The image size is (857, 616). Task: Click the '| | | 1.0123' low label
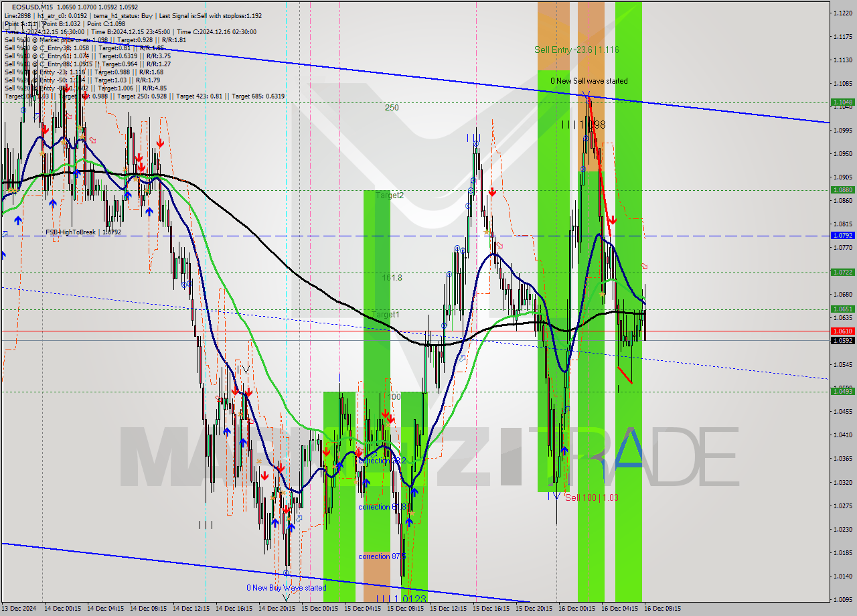click(400, 599)
